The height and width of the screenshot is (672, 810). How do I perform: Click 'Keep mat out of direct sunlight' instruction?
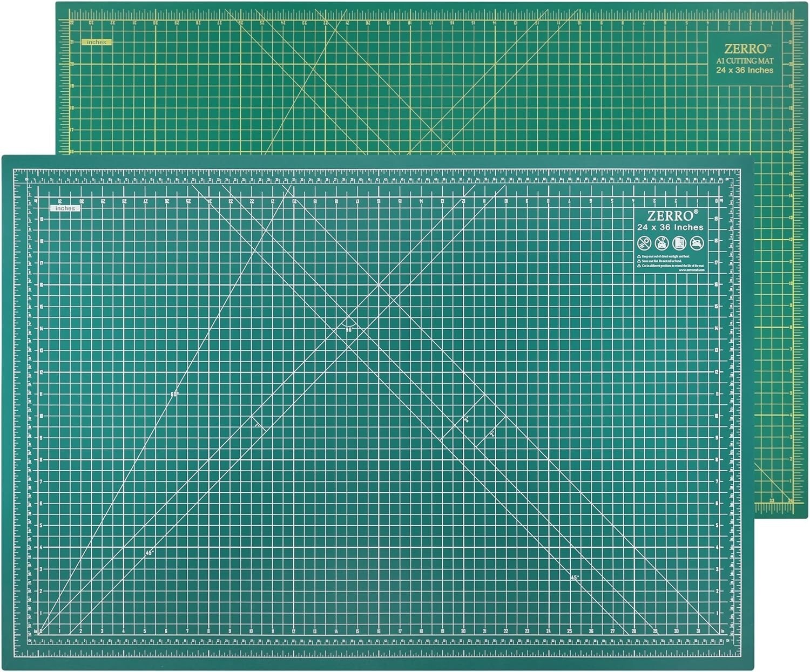tap(666, 256)
